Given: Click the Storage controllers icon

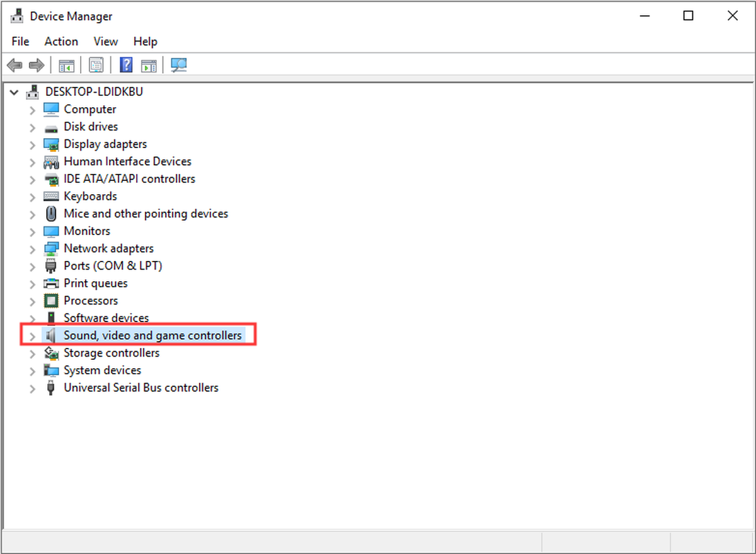Looking at the screenshot, I should coord(51,353).
